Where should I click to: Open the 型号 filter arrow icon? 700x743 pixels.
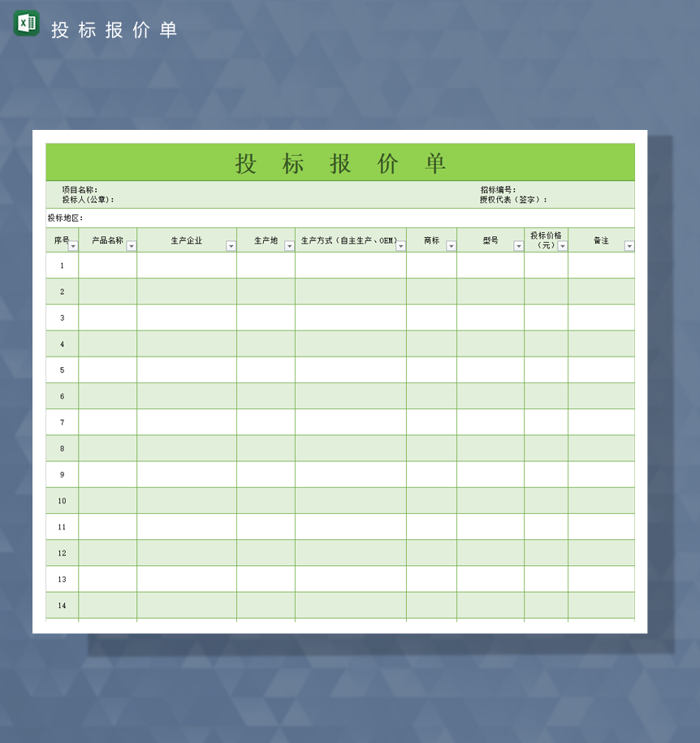[x=518, y=247]
